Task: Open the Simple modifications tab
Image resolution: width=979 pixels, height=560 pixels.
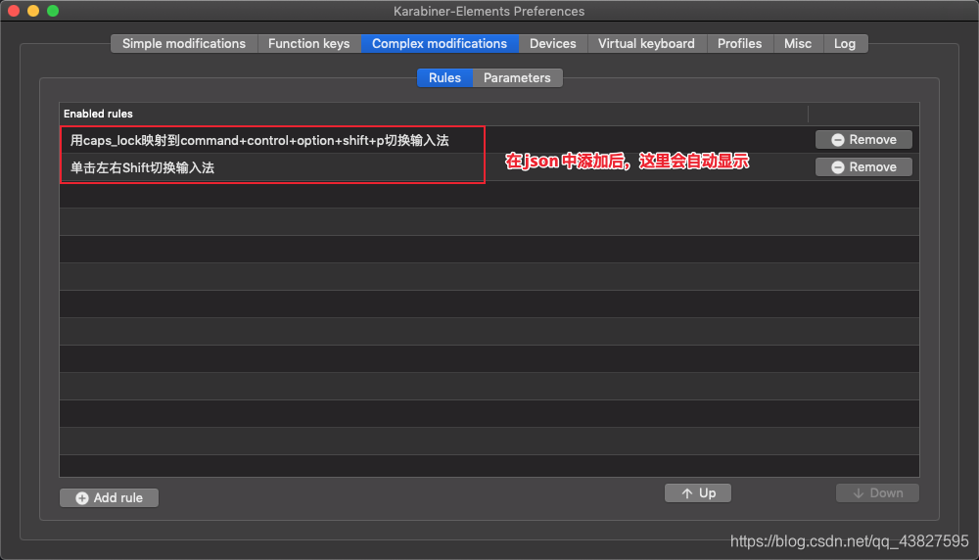Action: click(x=184, y=44)
